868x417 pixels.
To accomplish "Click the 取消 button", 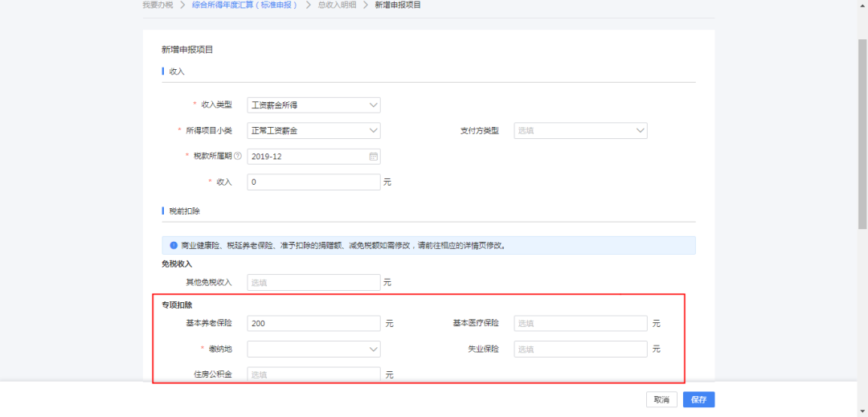I will (x=661, y=399).
